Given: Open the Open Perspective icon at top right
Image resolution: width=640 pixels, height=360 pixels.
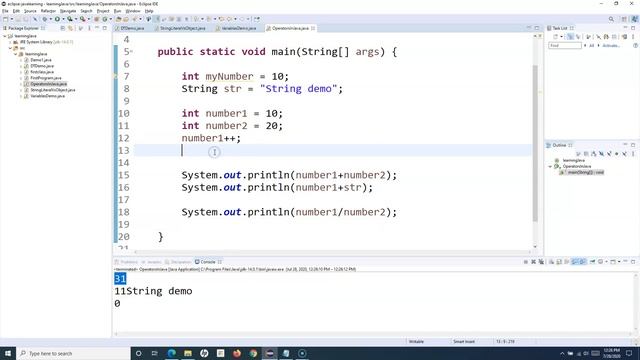Looking at the screenshot, I should pyautogui.click(x=624, y=19).
